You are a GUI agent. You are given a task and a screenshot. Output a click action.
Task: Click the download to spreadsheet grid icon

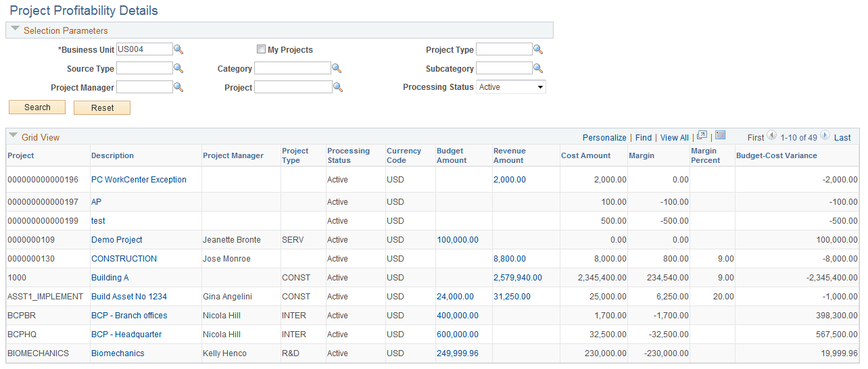click(720, 135)
